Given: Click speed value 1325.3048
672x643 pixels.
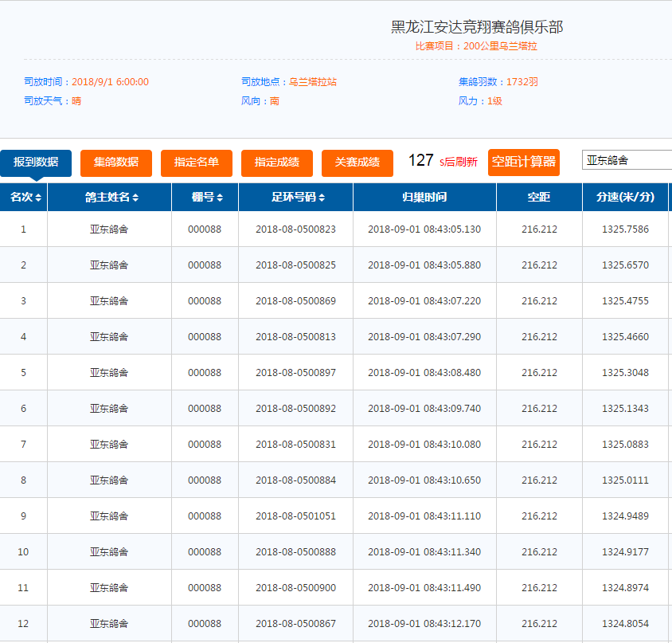Looking at the screenshot, I should coord(625,373).
